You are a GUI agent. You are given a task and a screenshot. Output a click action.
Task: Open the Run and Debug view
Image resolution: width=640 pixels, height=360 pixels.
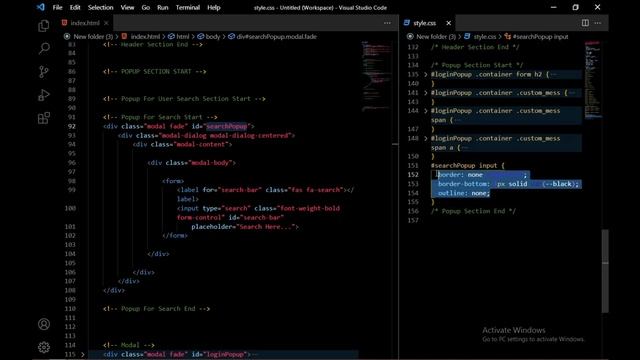point(44,95)
